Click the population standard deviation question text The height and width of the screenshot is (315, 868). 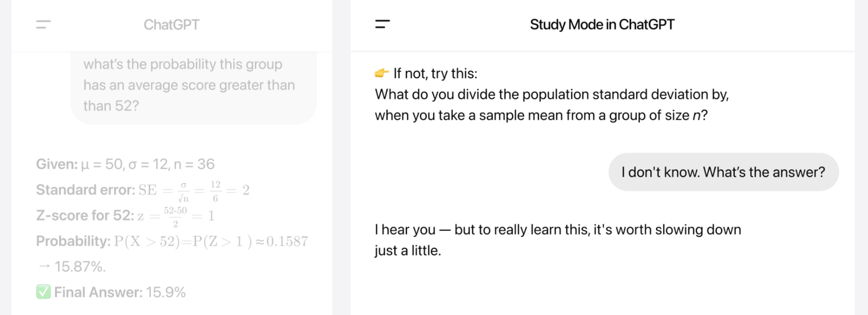point(552,105)
